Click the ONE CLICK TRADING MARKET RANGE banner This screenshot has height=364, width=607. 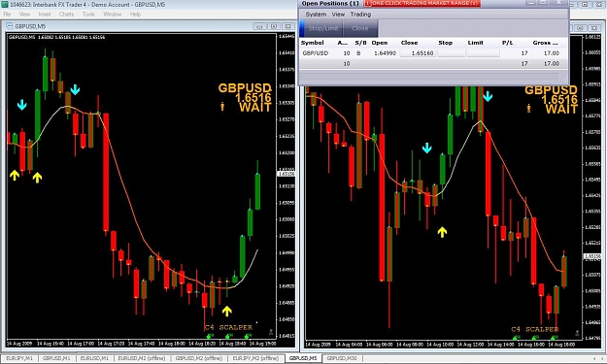422,3
